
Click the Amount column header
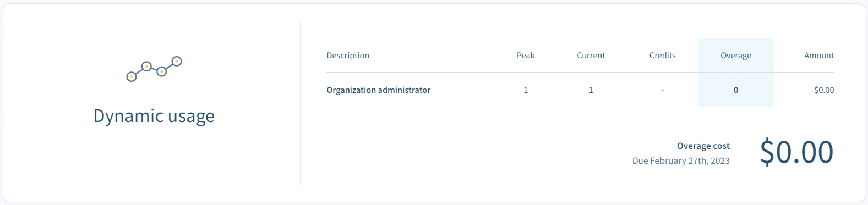point(819,56)
